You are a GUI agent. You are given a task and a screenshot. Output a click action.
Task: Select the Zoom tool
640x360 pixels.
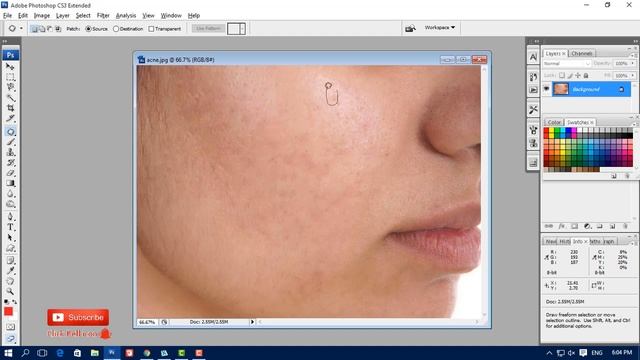[x=10, y=291]
